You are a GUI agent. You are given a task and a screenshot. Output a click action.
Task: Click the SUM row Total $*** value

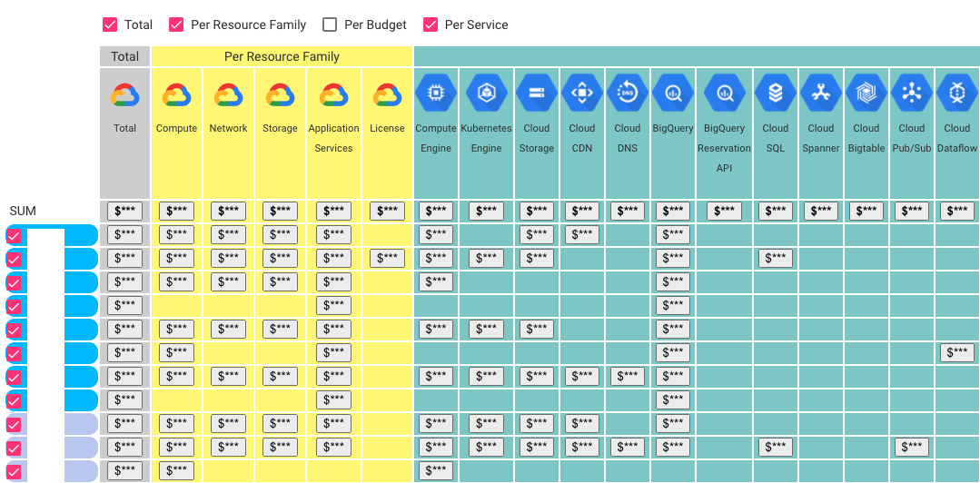pos(125,212)
